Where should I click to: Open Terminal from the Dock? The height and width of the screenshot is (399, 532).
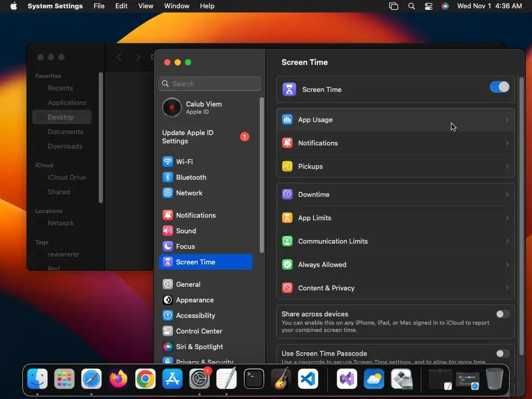[x=254, y=379]
